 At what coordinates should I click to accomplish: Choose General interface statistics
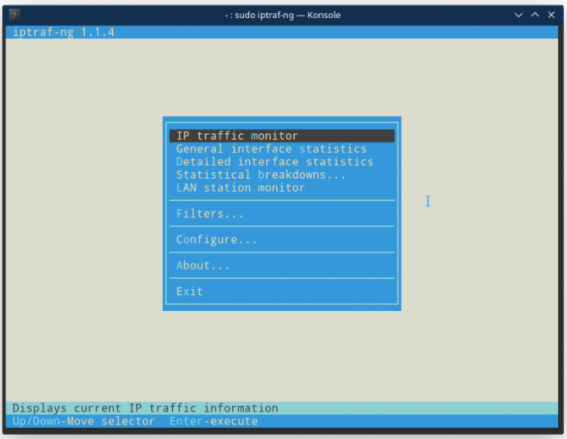(271, 149)
